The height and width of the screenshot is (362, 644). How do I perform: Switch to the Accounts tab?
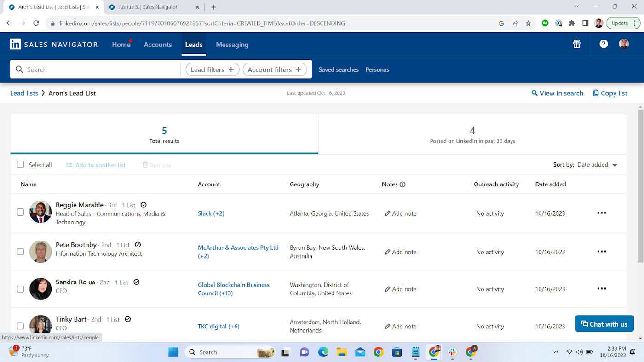(158, 44)
